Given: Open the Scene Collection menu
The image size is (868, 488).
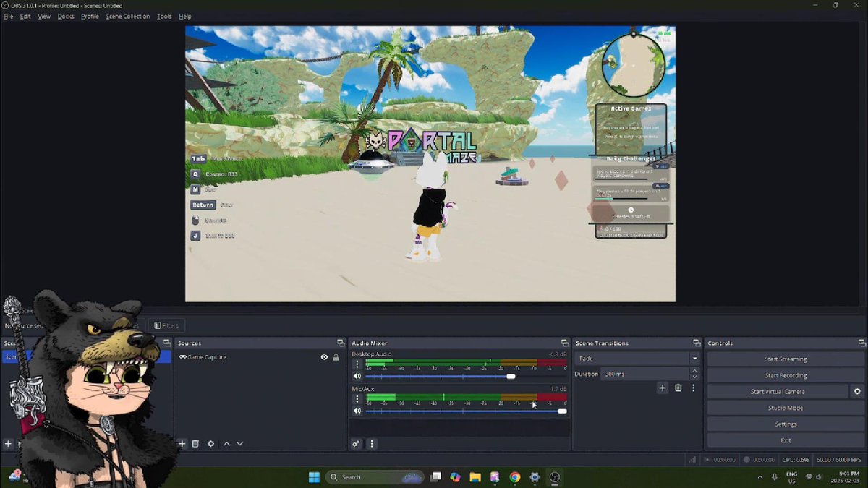Looking at the screenshot, I should (x=127, y=16).
